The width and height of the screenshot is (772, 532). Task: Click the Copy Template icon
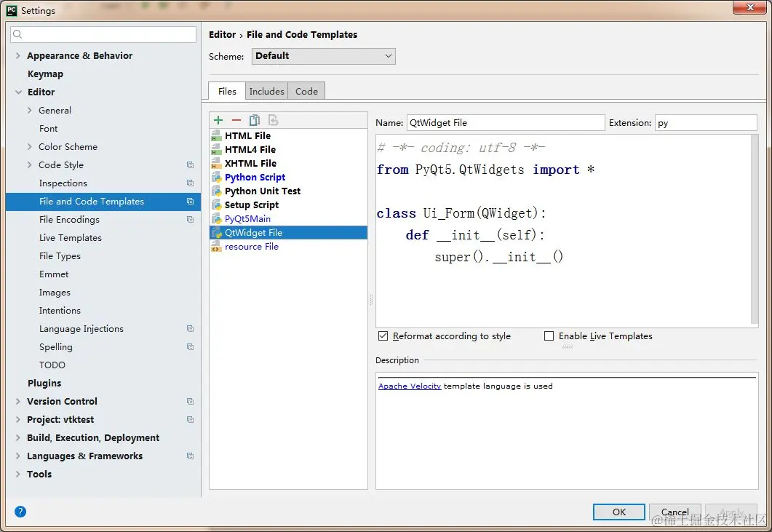tap(255, 120)
